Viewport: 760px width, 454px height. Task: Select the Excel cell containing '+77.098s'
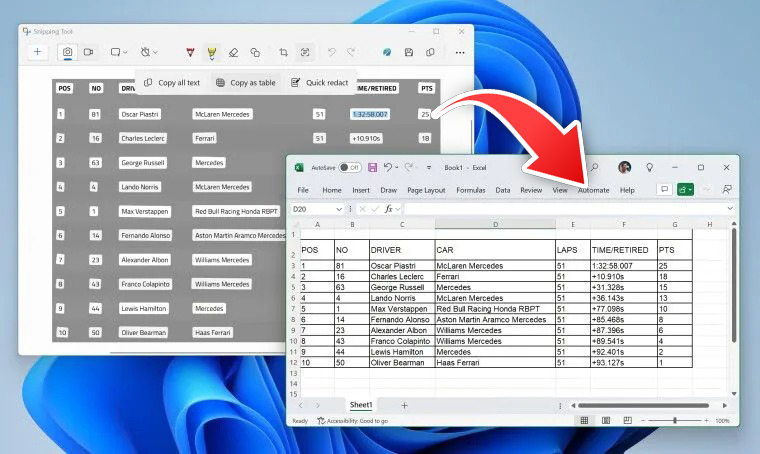click(623, 309)
